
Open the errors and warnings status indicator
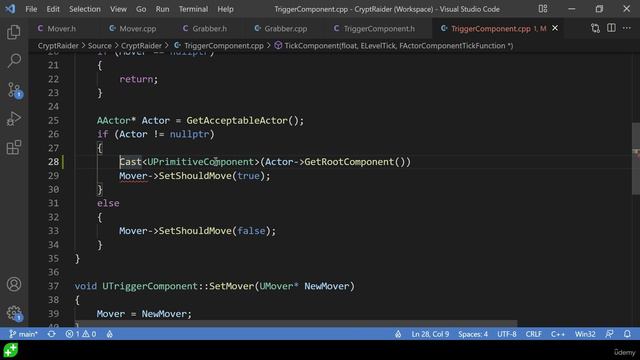click(81, 334)
